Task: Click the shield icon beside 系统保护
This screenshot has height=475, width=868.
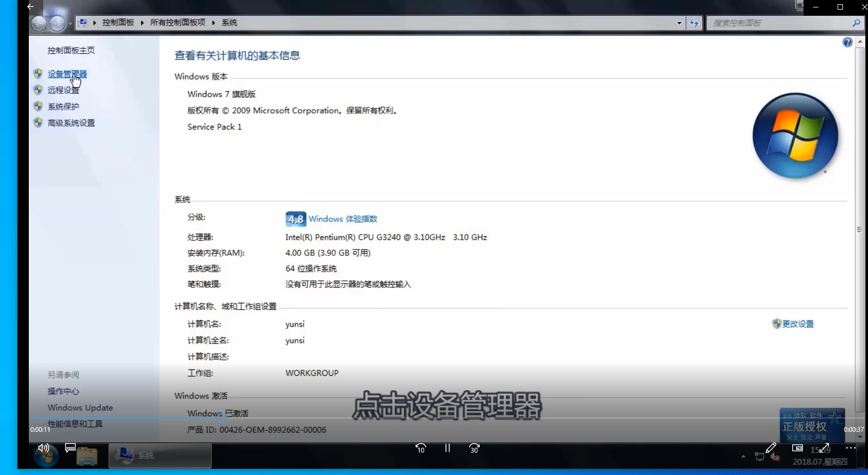Action: (38, 106)
